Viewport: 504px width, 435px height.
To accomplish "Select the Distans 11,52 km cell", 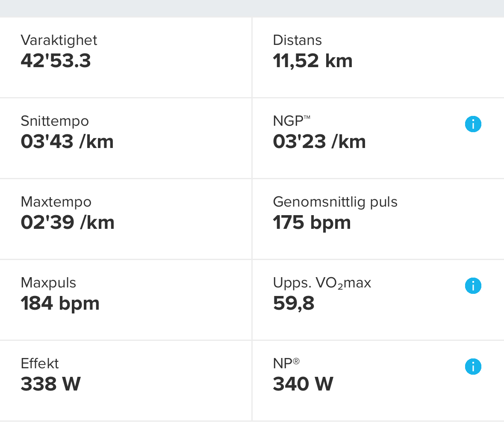I will (378, 58).
